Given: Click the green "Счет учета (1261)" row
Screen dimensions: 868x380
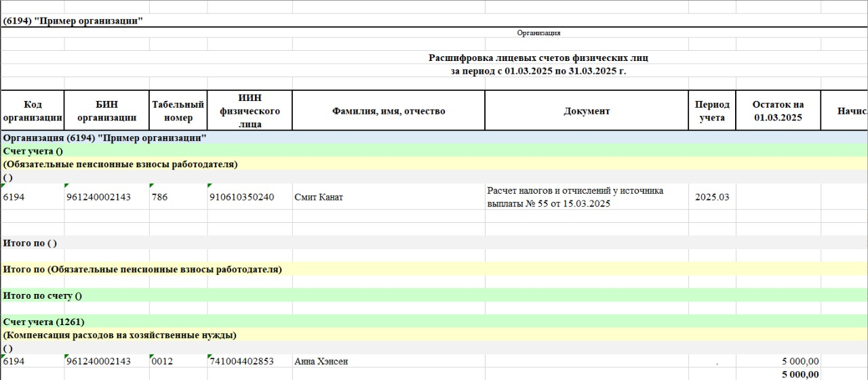Looking at the screenshot, I should pos(44,322).
